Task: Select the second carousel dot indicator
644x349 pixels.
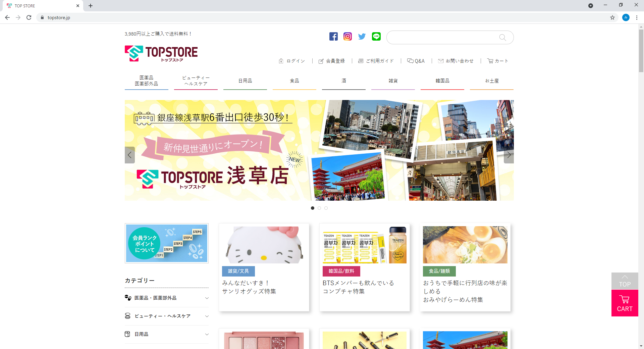Action: (x=319, y=208)
